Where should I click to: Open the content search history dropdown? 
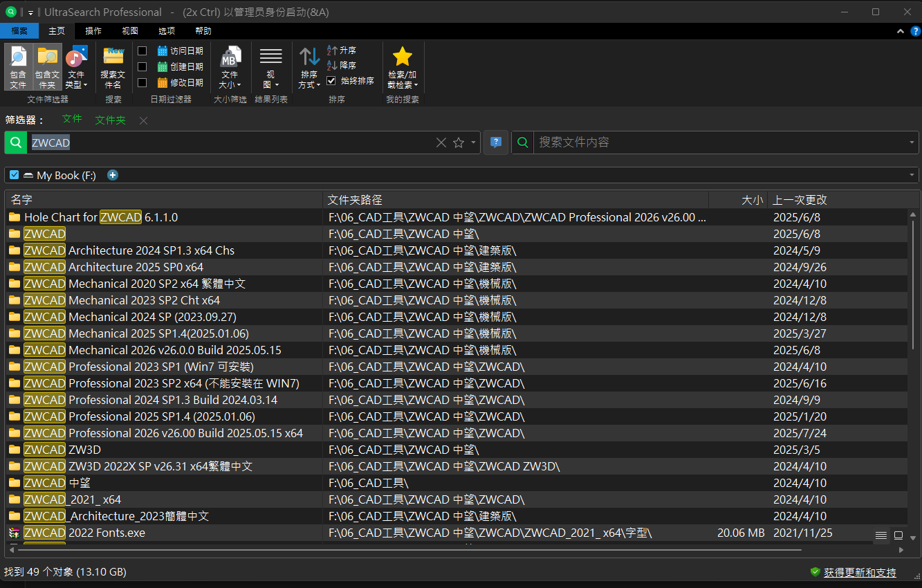pyautogui.click(x=912, y=143)
